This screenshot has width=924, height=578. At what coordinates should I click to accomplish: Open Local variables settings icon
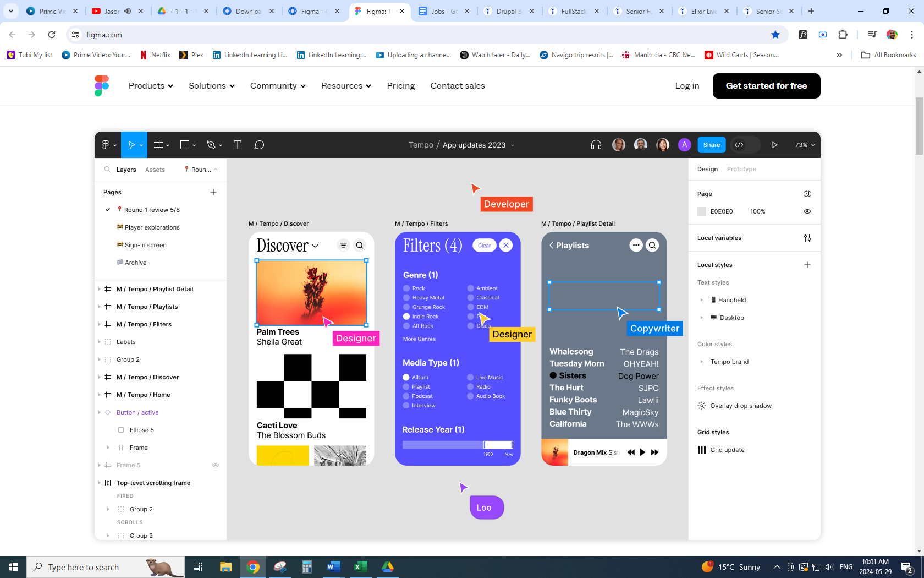807,238
